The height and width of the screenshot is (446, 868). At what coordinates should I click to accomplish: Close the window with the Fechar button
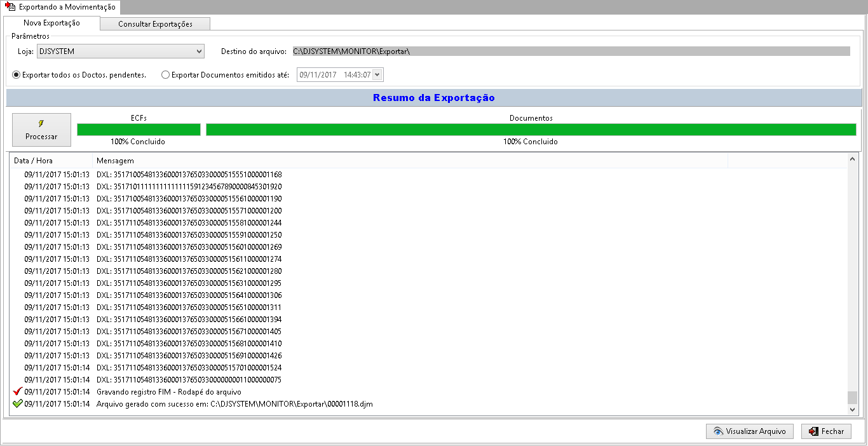tap(826, 431)
